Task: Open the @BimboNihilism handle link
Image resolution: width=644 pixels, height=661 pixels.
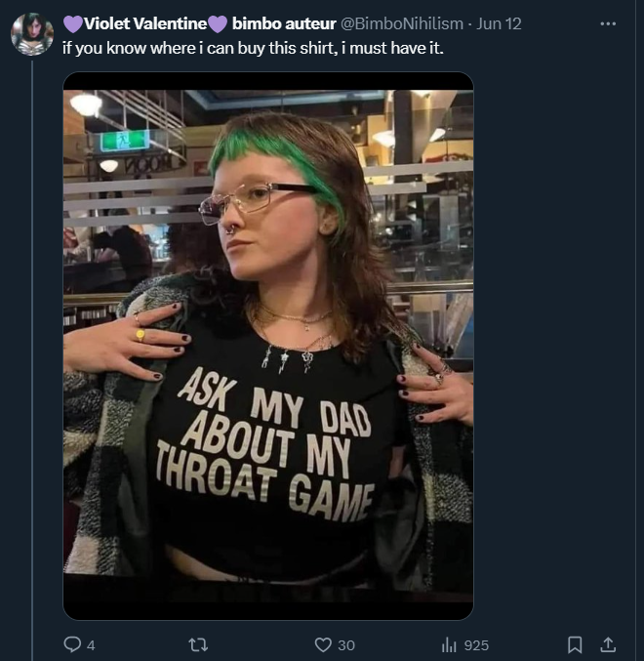Action: [x=402, y=23]
